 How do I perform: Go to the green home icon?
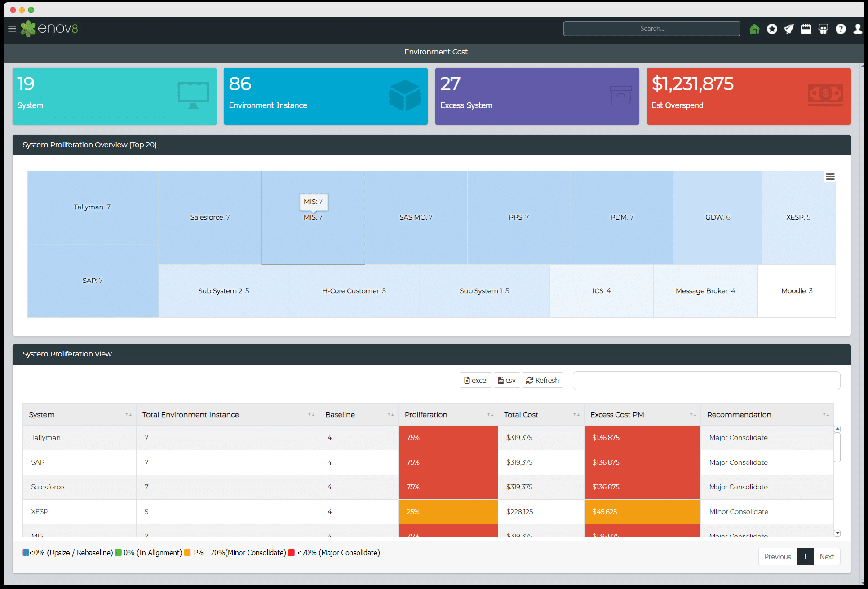[754, 29]
